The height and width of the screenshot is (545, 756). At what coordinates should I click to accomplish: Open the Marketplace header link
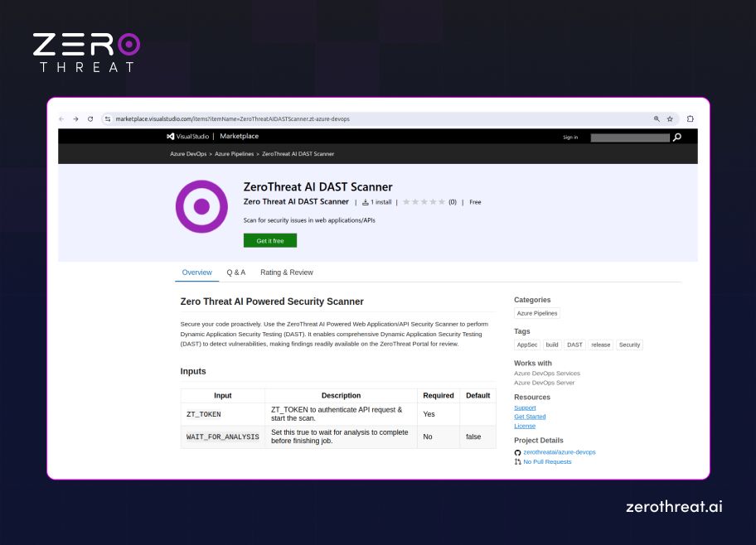(239, 137)
